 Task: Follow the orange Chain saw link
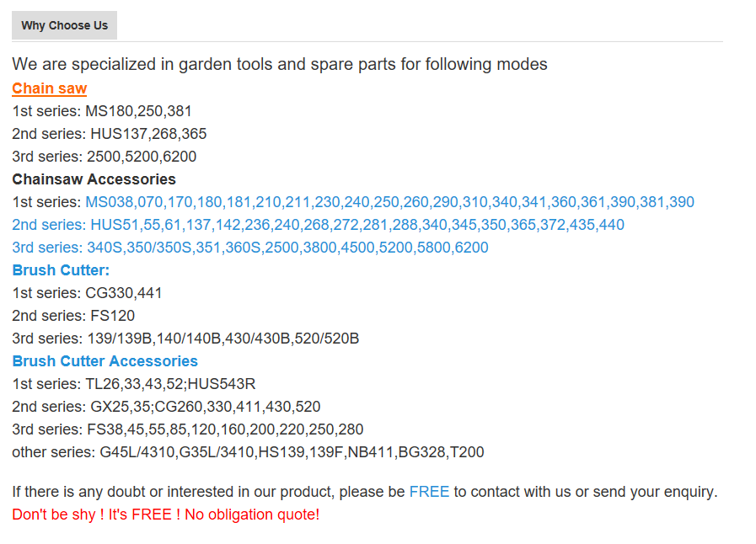tap(50, 88)
